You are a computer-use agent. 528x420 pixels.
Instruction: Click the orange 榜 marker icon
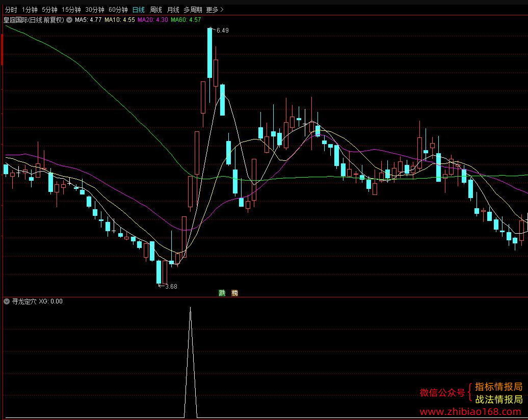(x=235, y=293)
